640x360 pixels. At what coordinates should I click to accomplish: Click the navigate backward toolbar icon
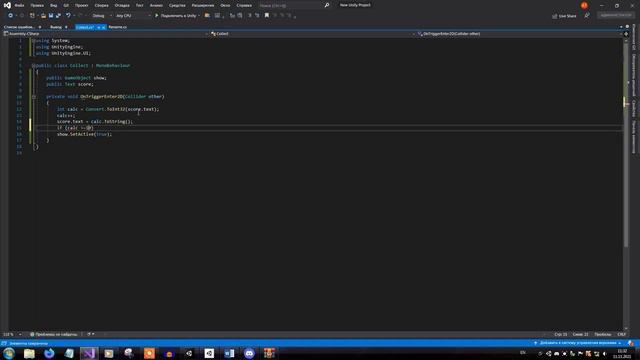[10, 16]
